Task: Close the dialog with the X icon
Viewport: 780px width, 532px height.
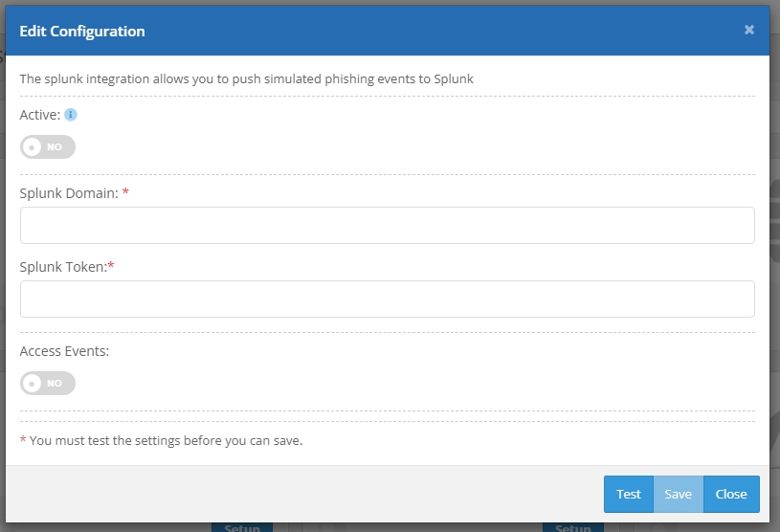Action: pos(749,30)
